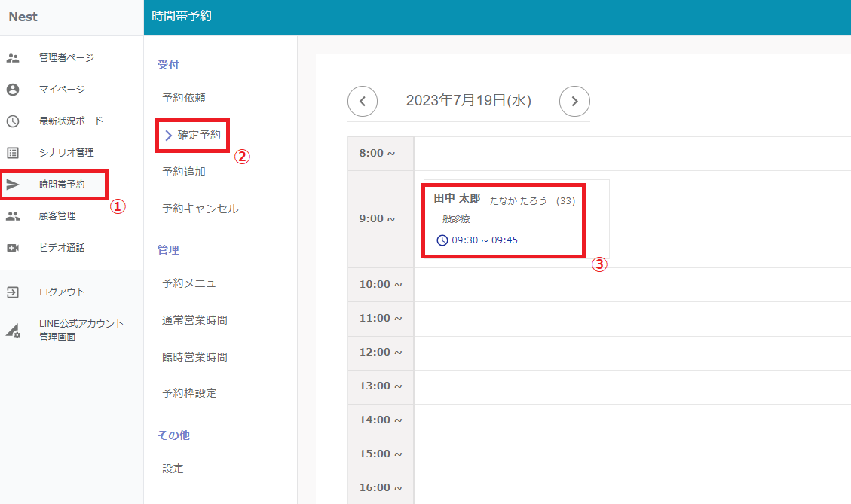Image resolution: width=851 pixels, height=504 pixels.
Task: Click the シナリオ管理 list icon
Action: pos(13,153)
